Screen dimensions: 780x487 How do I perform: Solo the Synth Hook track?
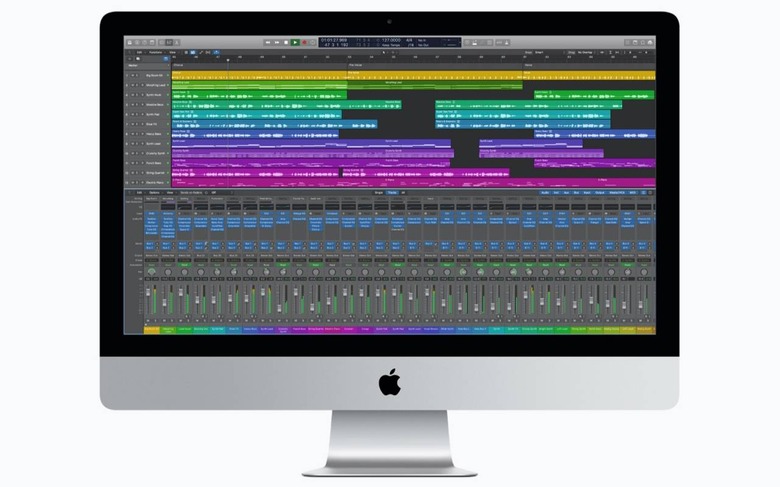[x=137, y=95]
